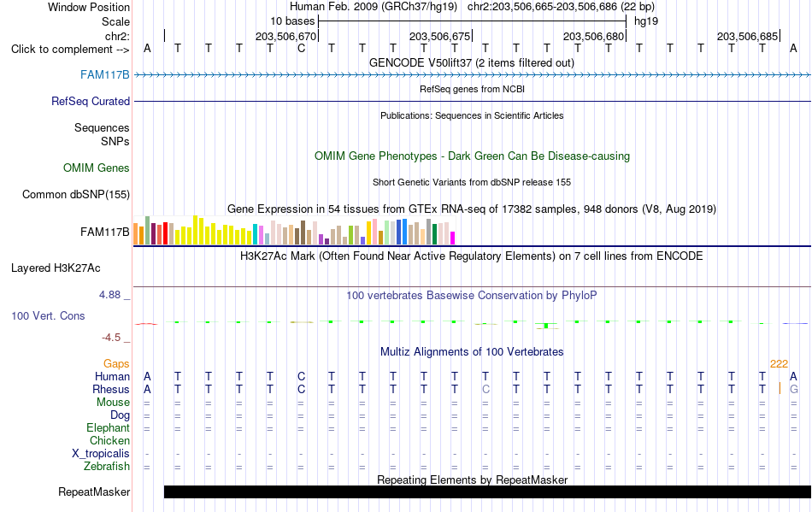The image size is (812, 512).
Task: Click the GTEx Gene Expression in 54 tissues title
Action: [x=472, y=209]
